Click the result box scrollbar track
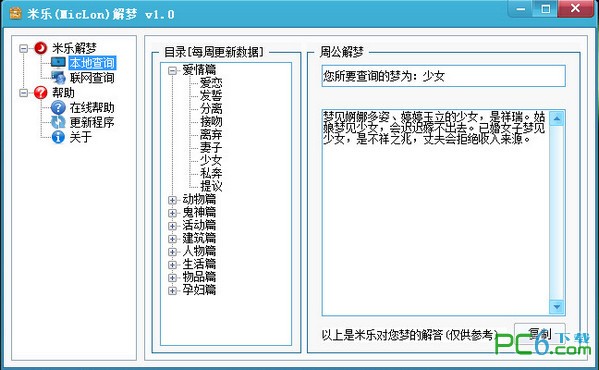Image resolution: width=599 pixels, height=370 pixels. point(557,212)
